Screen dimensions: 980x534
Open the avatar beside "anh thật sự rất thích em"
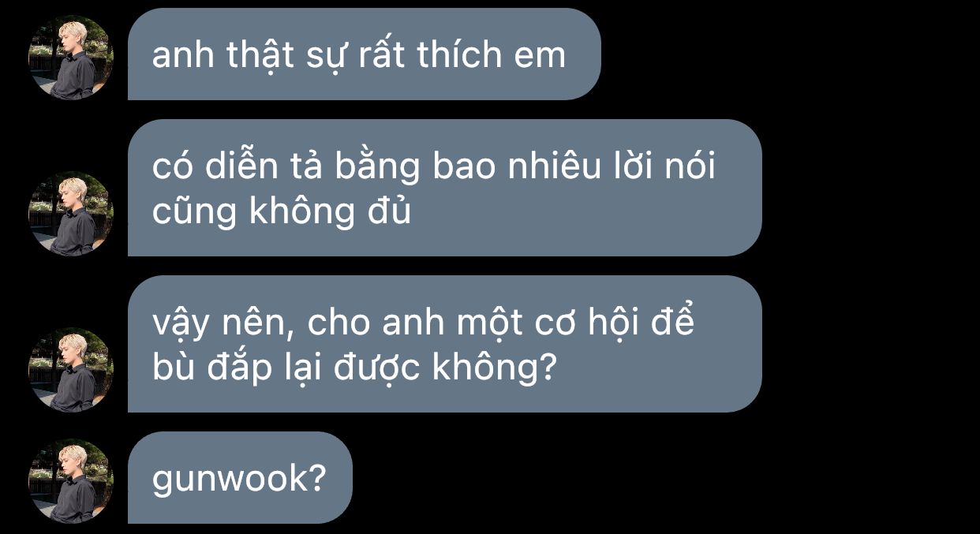(x=71, y=58)
